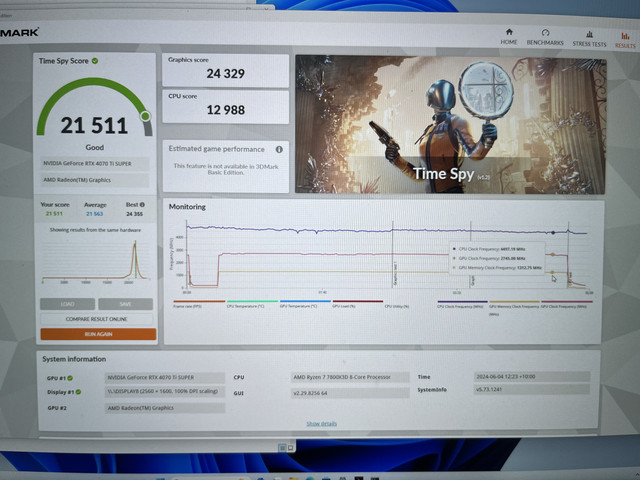640x480 pixels.
Task: Click green checkmark next to Display #1
Action: point(78,392)
